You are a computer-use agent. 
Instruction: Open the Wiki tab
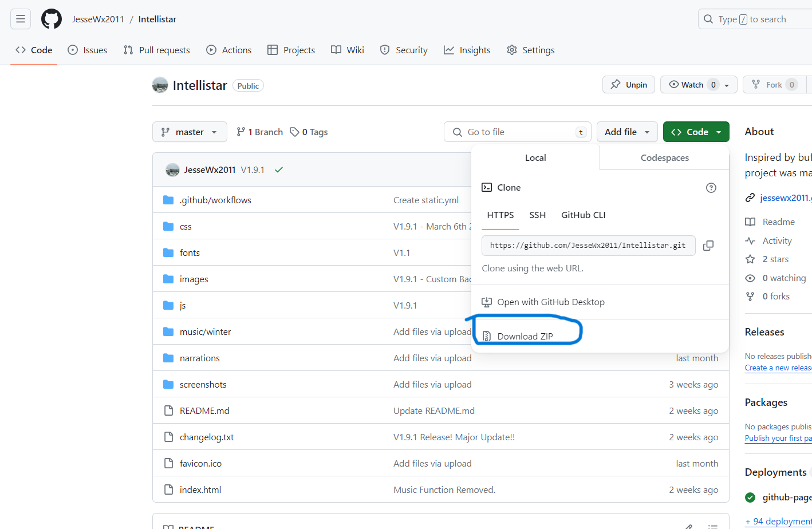(x=348, y=50)
